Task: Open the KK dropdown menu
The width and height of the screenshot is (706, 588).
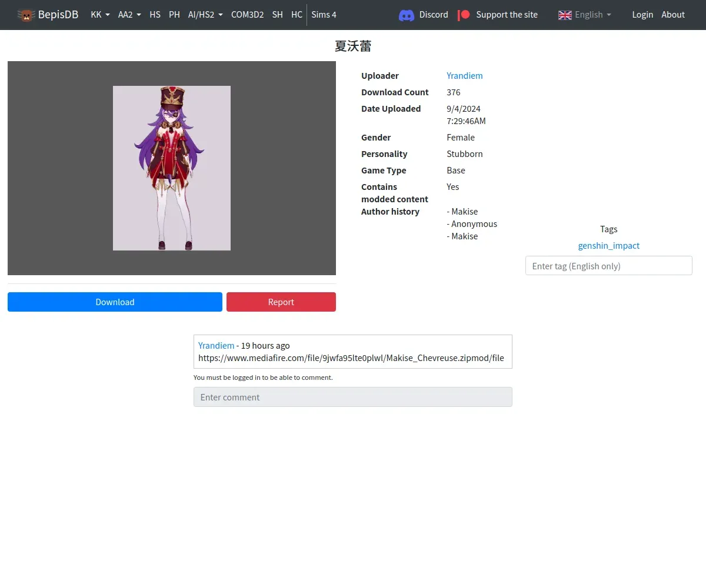Action: tap(100, 15)
